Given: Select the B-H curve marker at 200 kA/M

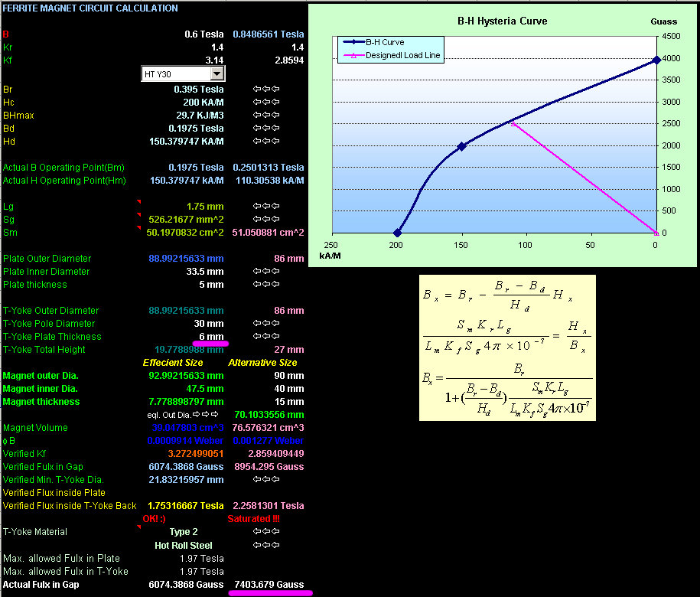Looking at the screenshot, I should pos(396,233).
